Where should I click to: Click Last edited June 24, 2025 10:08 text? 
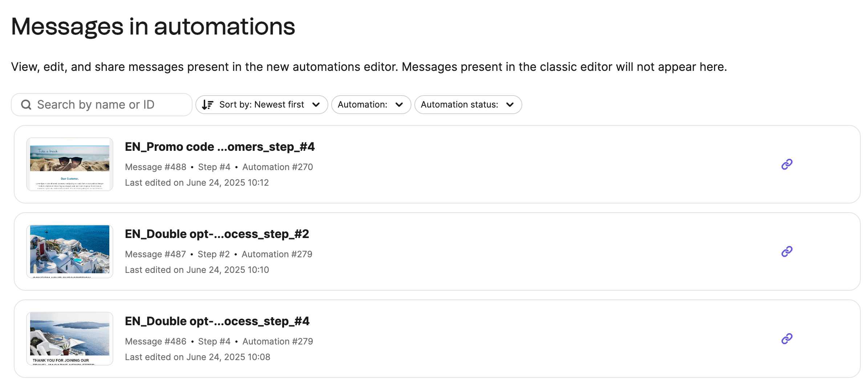(198, 357)
